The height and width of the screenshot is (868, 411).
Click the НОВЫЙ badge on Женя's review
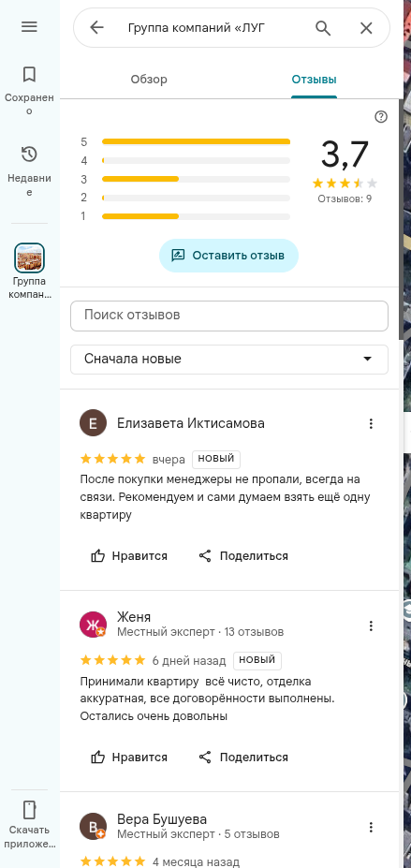click(257, 660)
